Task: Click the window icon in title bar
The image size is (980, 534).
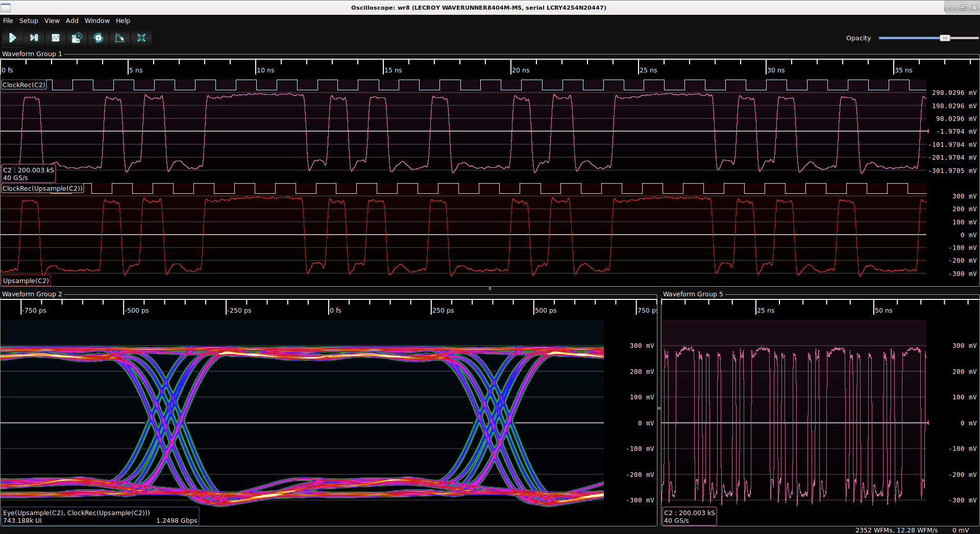Action: click(6, 8)
